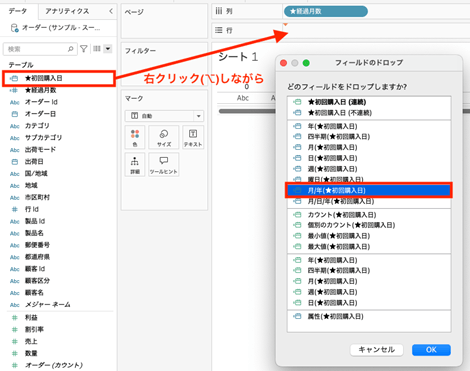Click the date icon beside カウント(★初回購入日)
This screenshot has height=371, width=470.
tap(297, 215)
